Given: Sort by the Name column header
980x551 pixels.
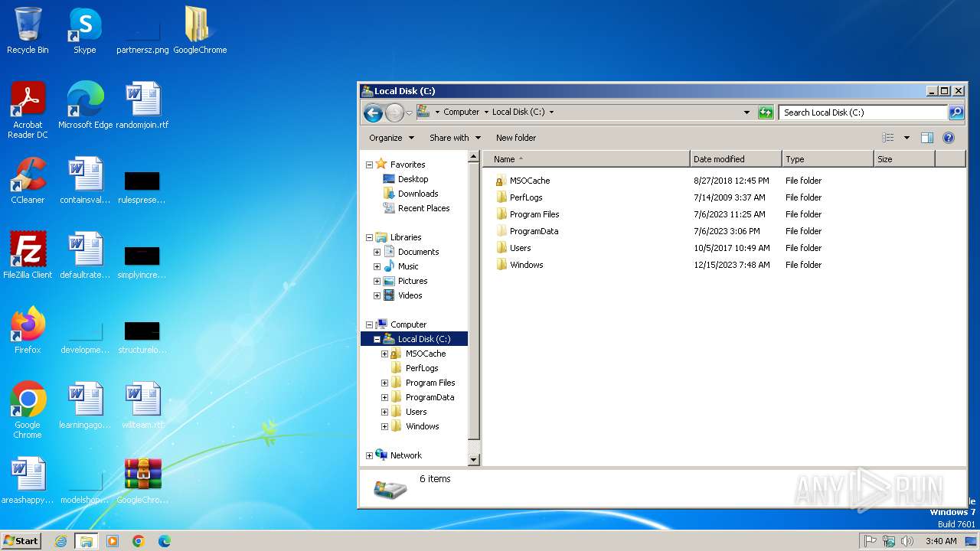Looking at the screenshot, I should coord(586,159).
